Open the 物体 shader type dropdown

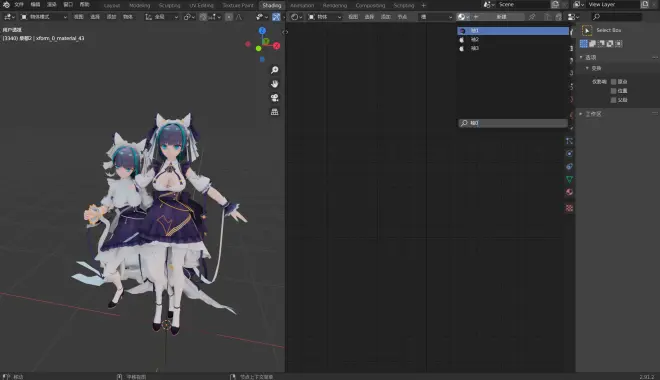[x=324, y=17]
